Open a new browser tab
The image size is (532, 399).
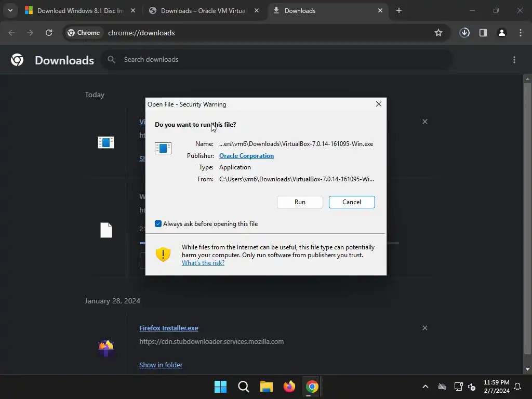(x=399, y=10)
